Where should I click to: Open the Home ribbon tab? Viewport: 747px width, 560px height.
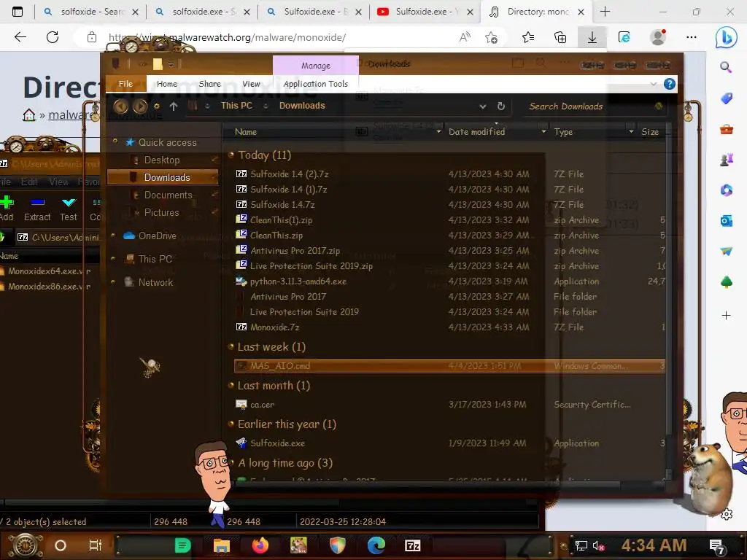click(x=167, y=84)
